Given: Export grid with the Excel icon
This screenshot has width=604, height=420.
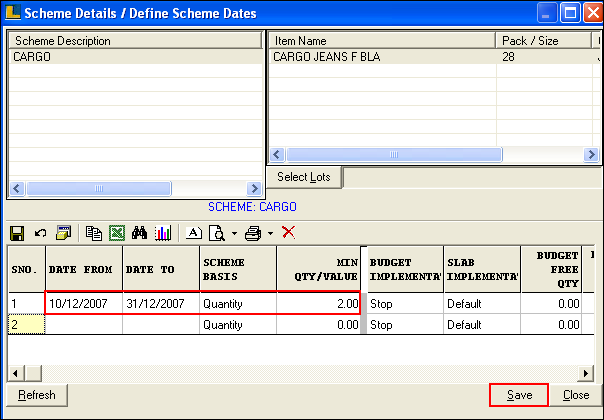Looking at the screenshot, I should 117,234.
